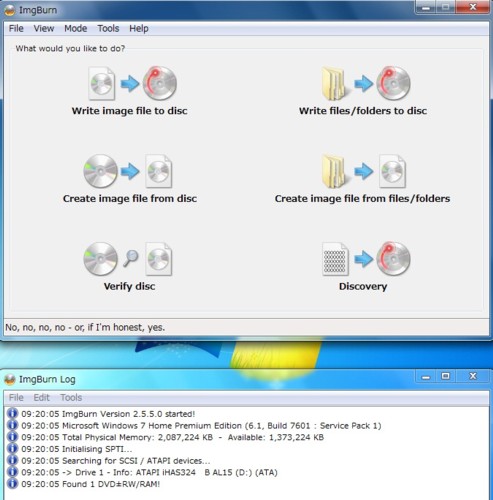Click the info icon beside the Found 1 DVD±RW/RAM entry

point(12,484)
